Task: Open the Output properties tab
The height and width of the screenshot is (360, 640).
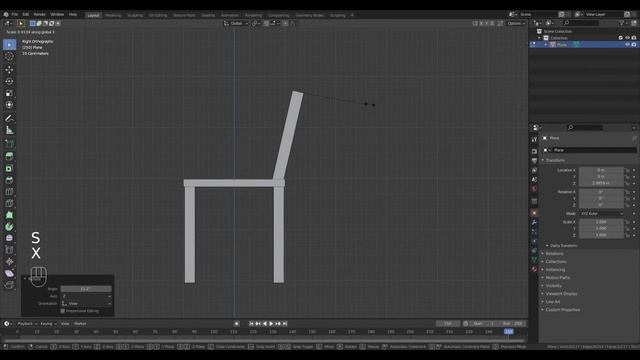Action: click(x=534, y=160)
